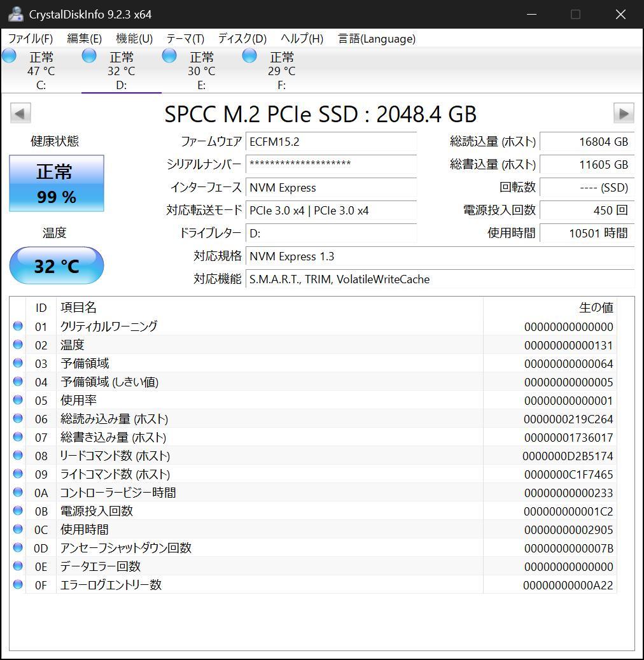Click the blue indicator next to 温度 row

click(18, 345)
